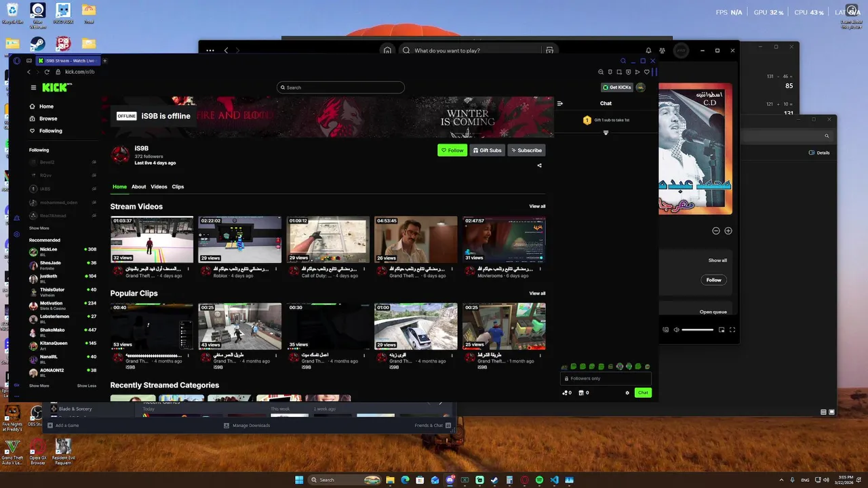Click the Kick search field
Viewport: 868px width, 488px height.
[x=340, y=87]
